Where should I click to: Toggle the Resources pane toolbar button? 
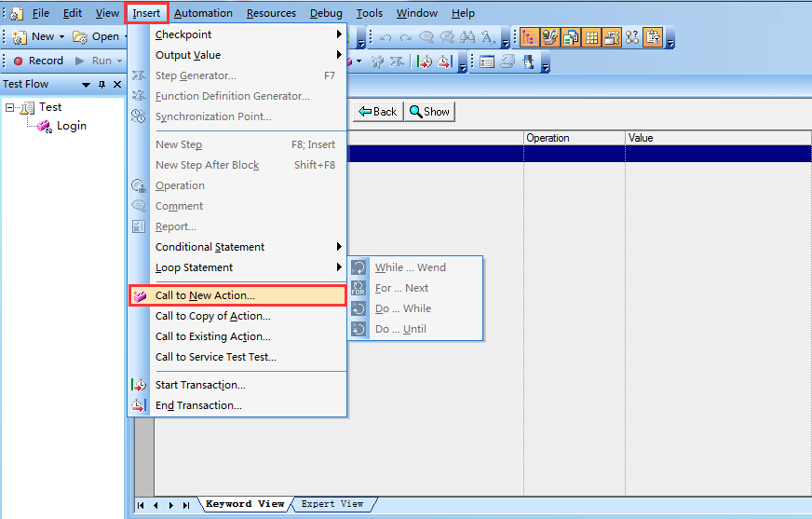pyautogui.click(x=570, y=37)
